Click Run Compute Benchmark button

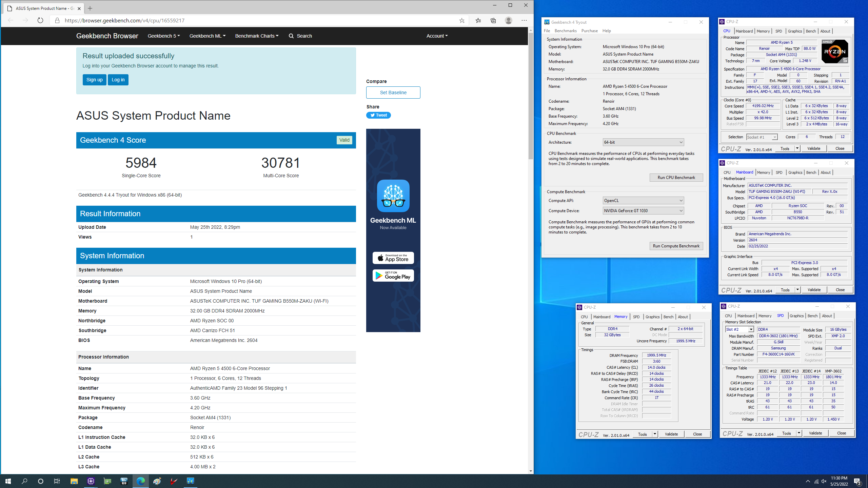(x=676, y=246)
